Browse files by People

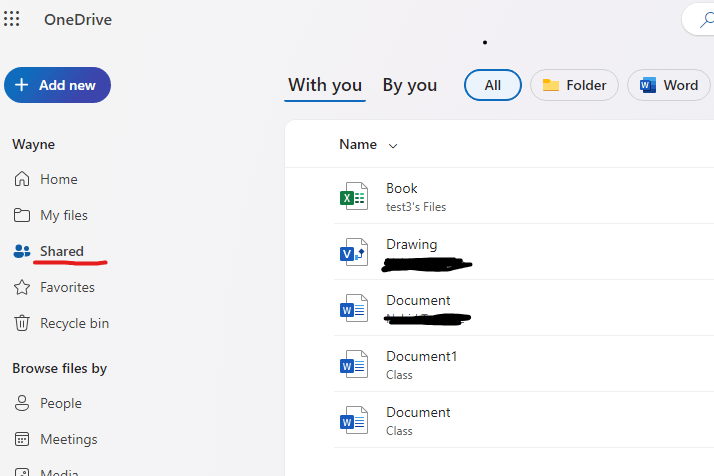coord(61,404)
